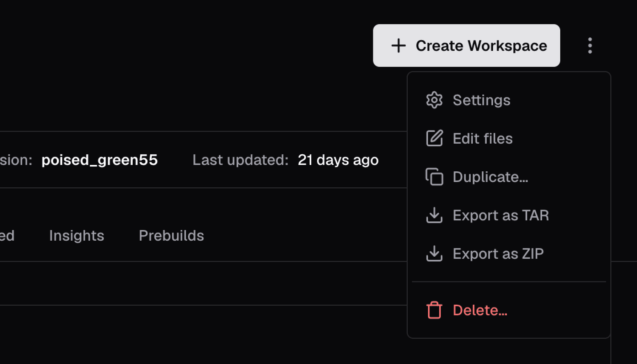The width and height of the screenshot is (637, 364).
Task: Click the Settings gear icon
Action: pyautogui.click(x=434, y=100)
